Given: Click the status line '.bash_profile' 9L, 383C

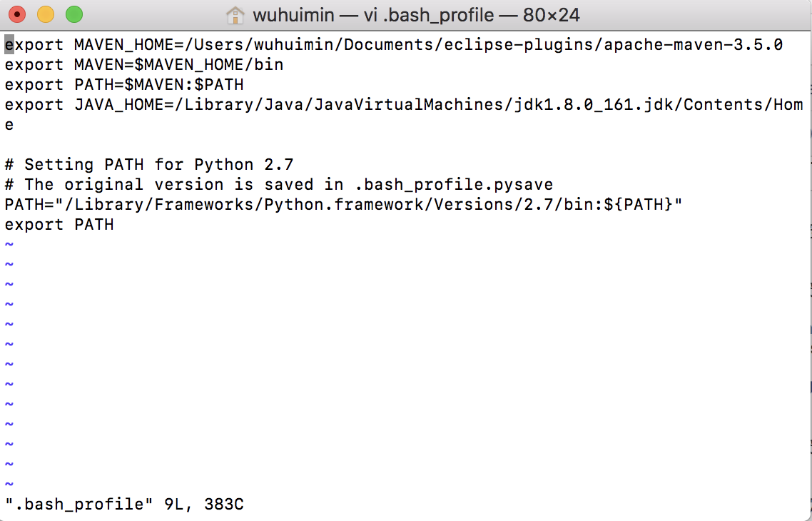Looking at the screenshot, I should tap(124, 505).
